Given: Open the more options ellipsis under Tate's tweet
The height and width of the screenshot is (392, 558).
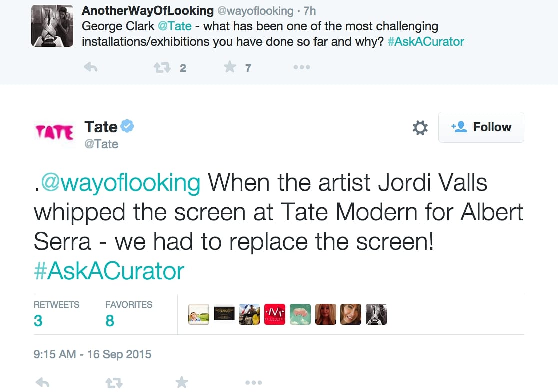Looking at the screenshot, I should click(x=254, y=382).
